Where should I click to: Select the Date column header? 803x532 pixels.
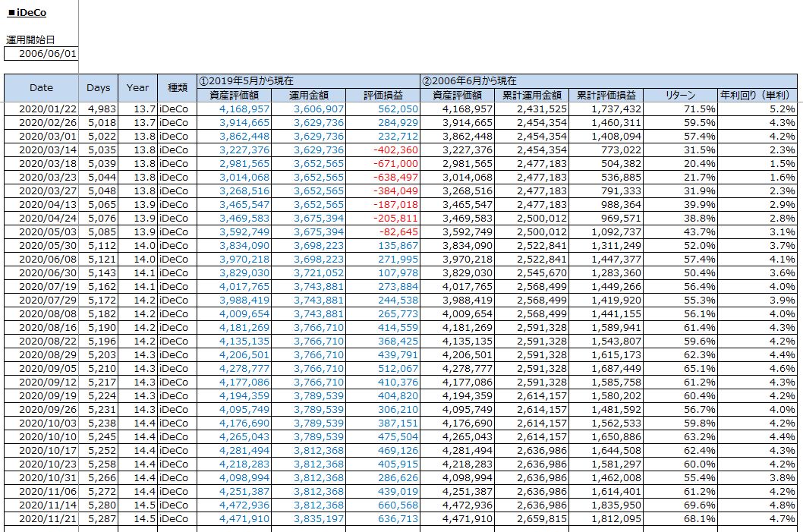(41, 88)
